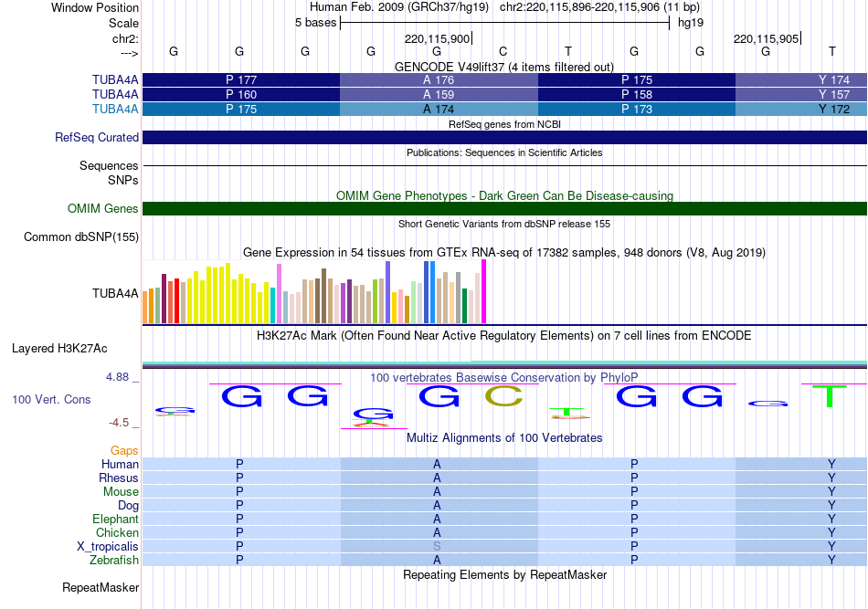Click the Gaps label in Multiz track
Screen dimensions: 868x609
pos(124,450)
